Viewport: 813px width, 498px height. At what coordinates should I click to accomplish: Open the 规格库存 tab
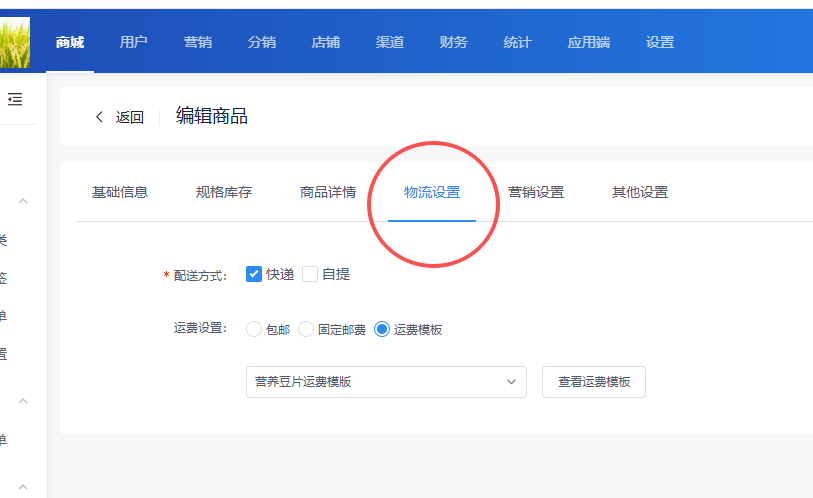tap(224, 192)
